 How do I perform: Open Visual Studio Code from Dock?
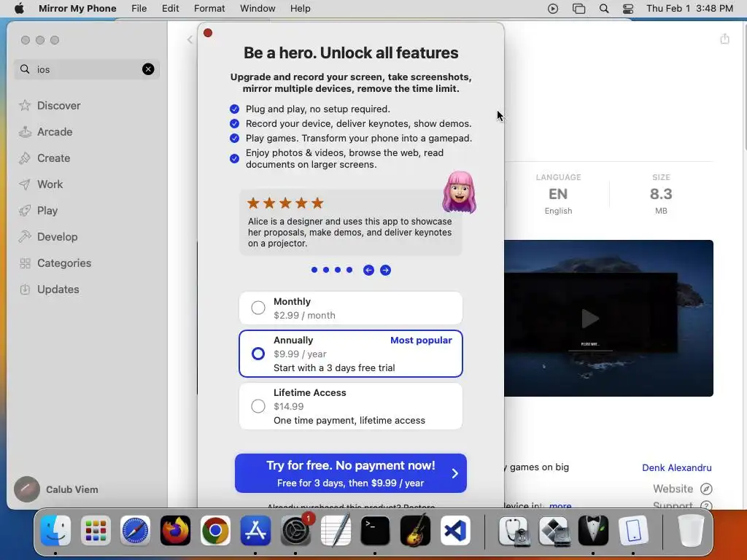455,531
